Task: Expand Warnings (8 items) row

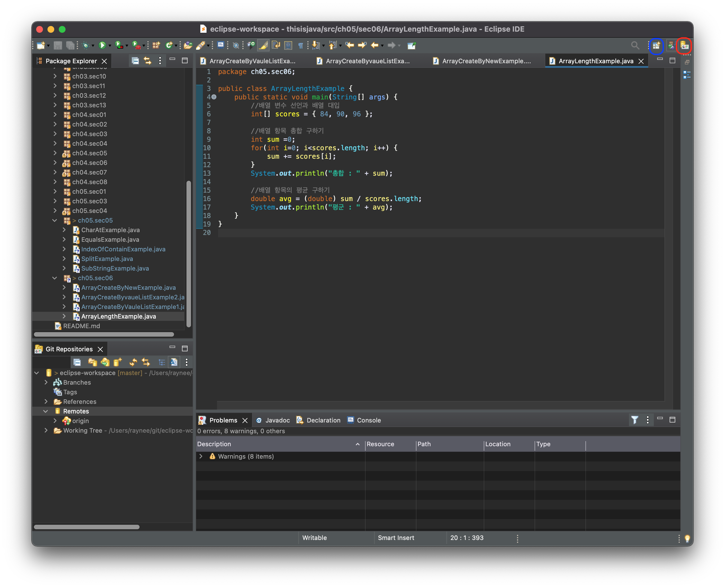Action: click(201, 456)
